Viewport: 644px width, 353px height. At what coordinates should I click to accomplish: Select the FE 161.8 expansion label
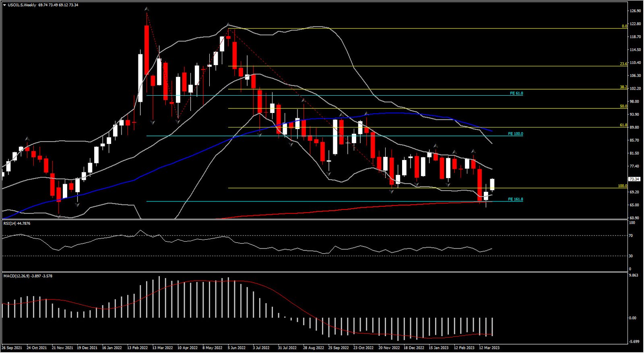pyautogui.click(x=515, y=199)
